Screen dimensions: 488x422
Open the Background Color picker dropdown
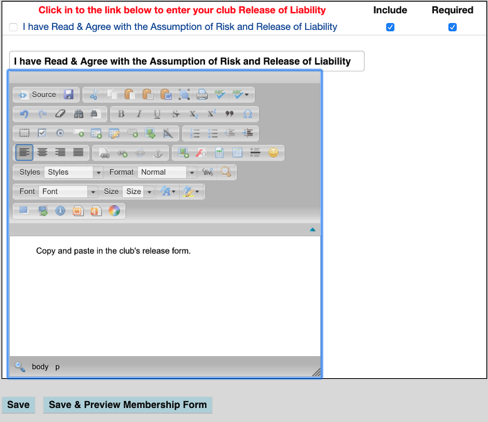coord(191,192)
